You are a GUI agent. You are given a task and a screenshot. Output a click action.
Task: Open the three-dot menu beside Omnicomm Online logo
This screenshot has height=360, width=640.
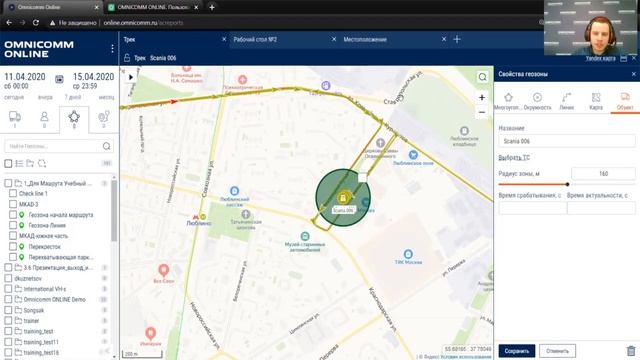[x=112, y=49]
